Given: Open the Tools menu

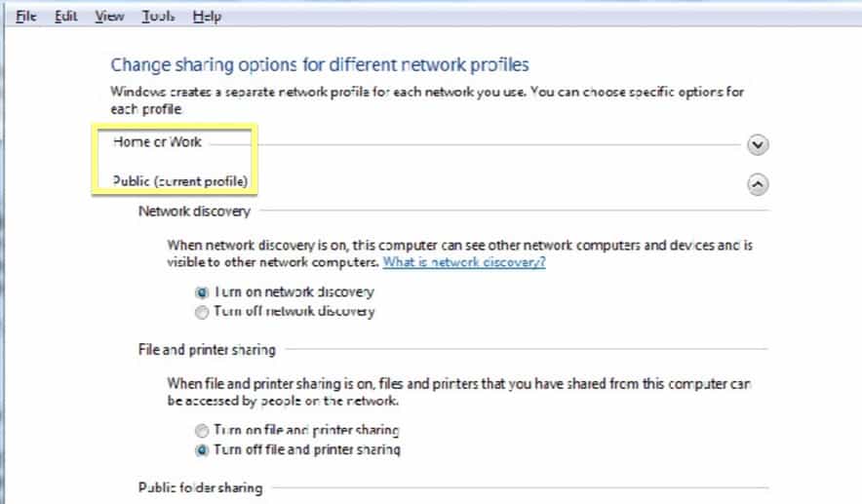Looking at the screenshot, I should pos(158,17).
